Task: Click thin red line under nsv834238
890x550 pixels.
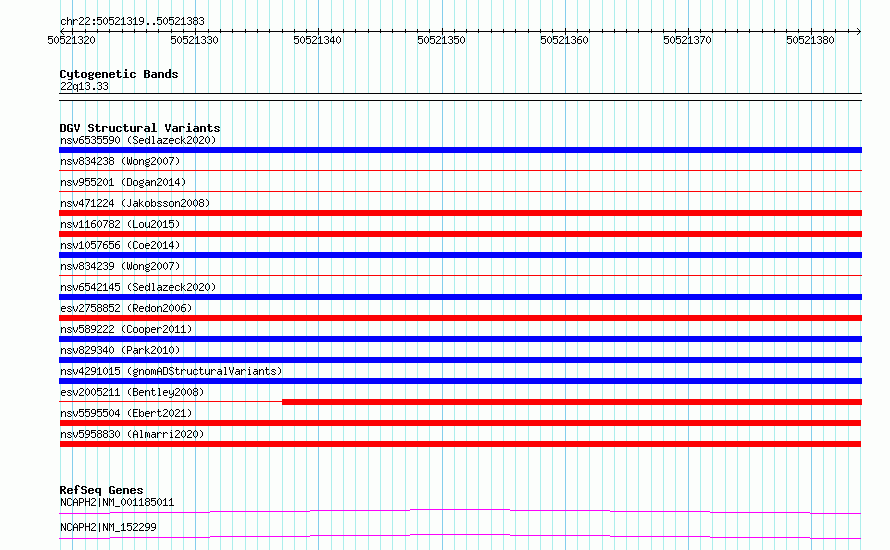Action: pos(460,170)
